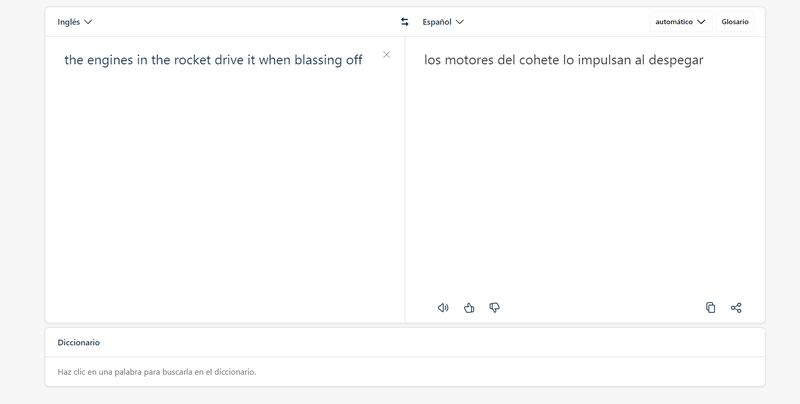This screenshot has height=404, width=800.
Task: Copy the translated text to clipboard
Action: click(x=710, y=308)
